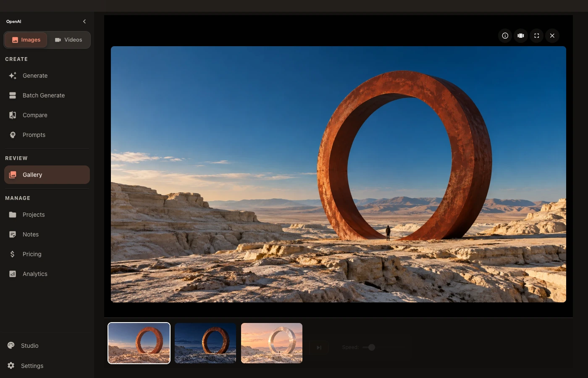Click the skip-to-next playback button
Viewport: 588px width, 378px height.
click(319, 347)
